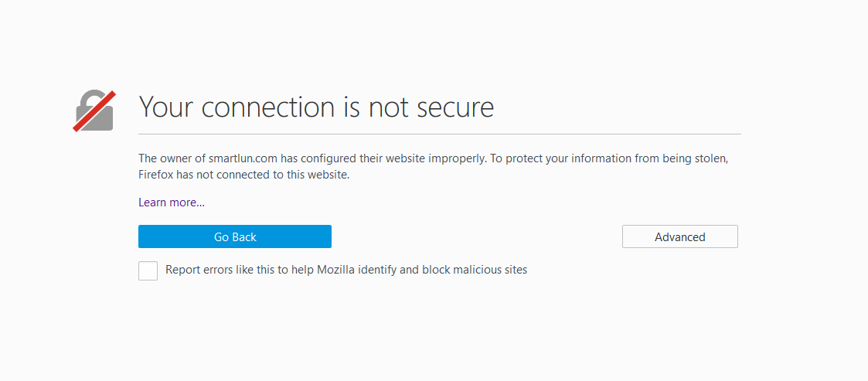Viewport: 868px width, 381px height.
Task: Click the word Mozilla in the checkbox label
Action: pos(336,270)
